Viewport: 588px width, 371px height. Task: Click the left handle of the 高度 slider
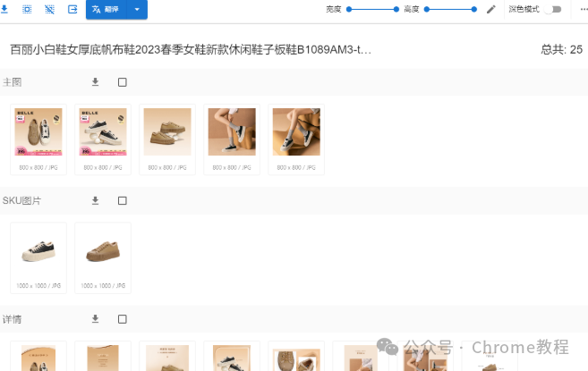pos(426,9)
